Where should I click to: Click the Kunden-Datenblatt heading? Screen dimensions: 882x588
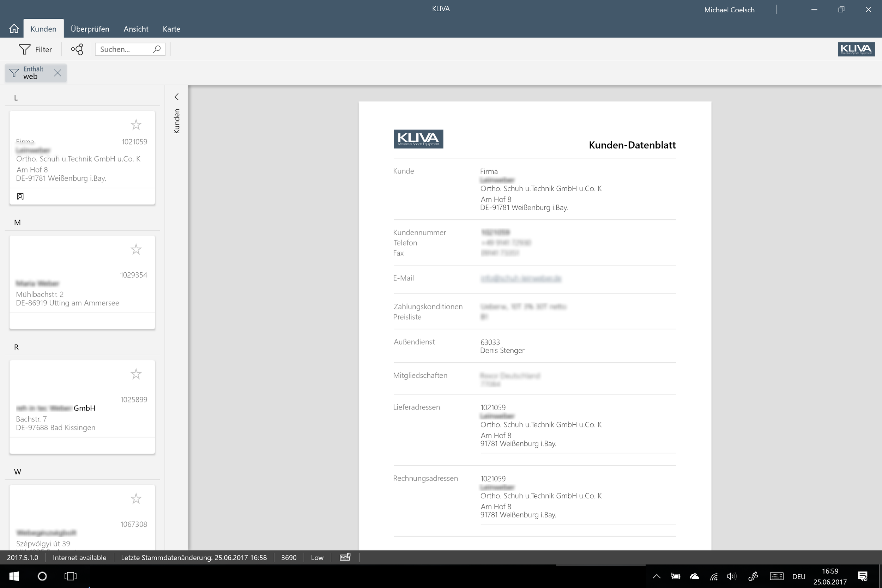point(632,145)
